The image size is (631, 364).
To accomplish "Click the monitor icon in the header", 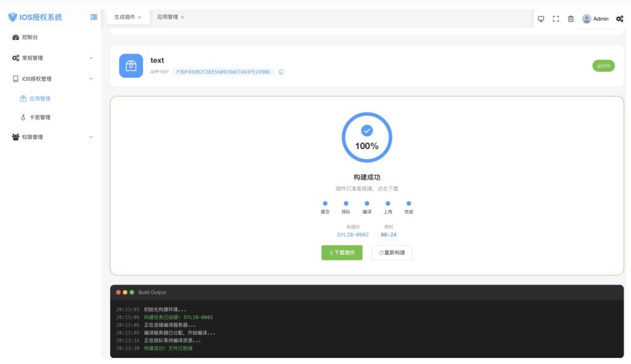I will pyautogui.click(x=542, y=19).
